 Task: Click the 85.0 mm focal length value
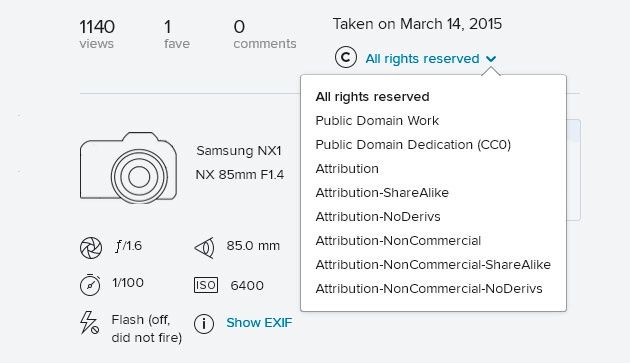tap(253, 246)
